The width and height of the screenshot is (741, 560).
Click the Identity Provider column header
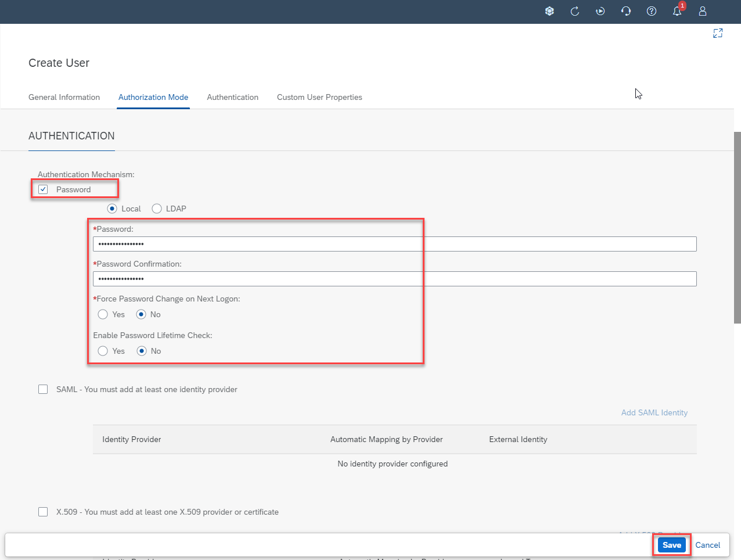(132, 439)
